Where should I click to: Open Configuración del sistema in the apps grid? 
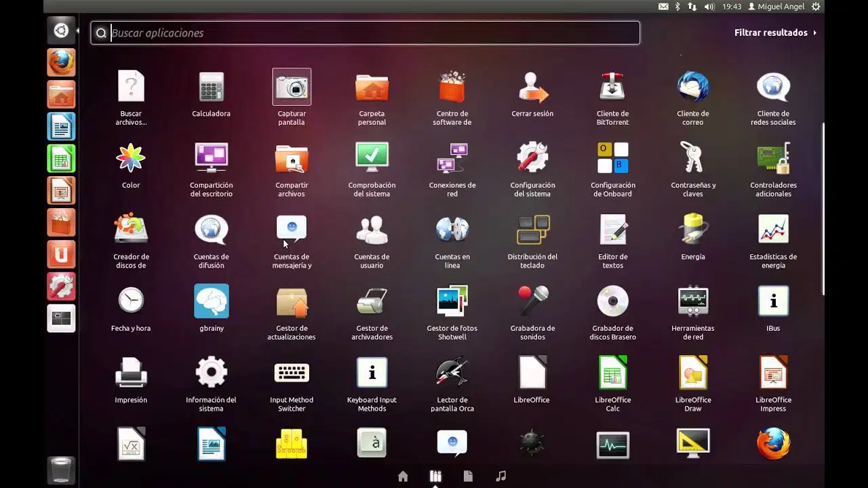(x=532, y=158)
